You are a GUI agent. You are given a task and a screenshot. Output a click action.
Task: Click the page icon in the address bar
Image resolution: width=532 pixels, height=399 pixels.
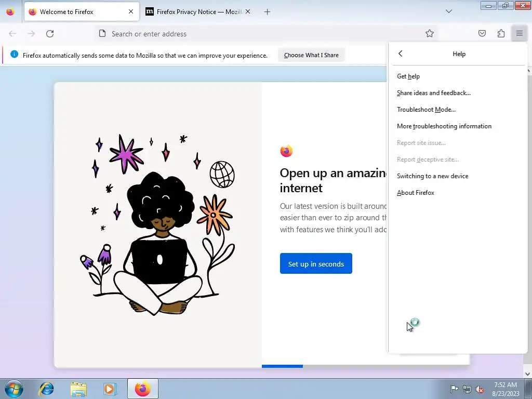(102, 33)
